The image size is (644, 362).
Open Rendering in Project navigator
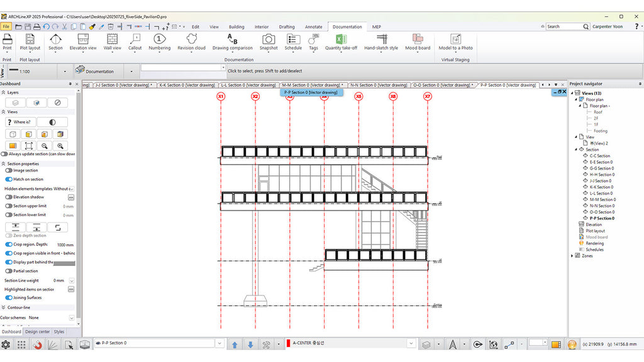coord(595,243)
